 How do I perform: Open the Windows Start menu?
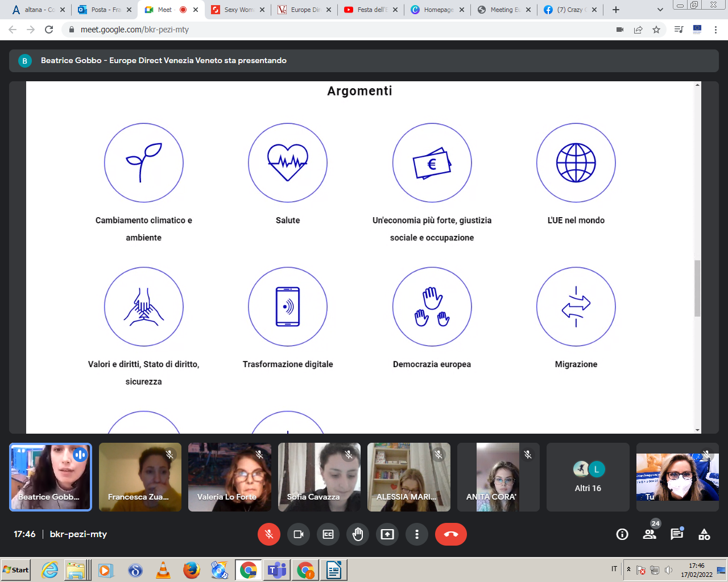coord(16,570)
